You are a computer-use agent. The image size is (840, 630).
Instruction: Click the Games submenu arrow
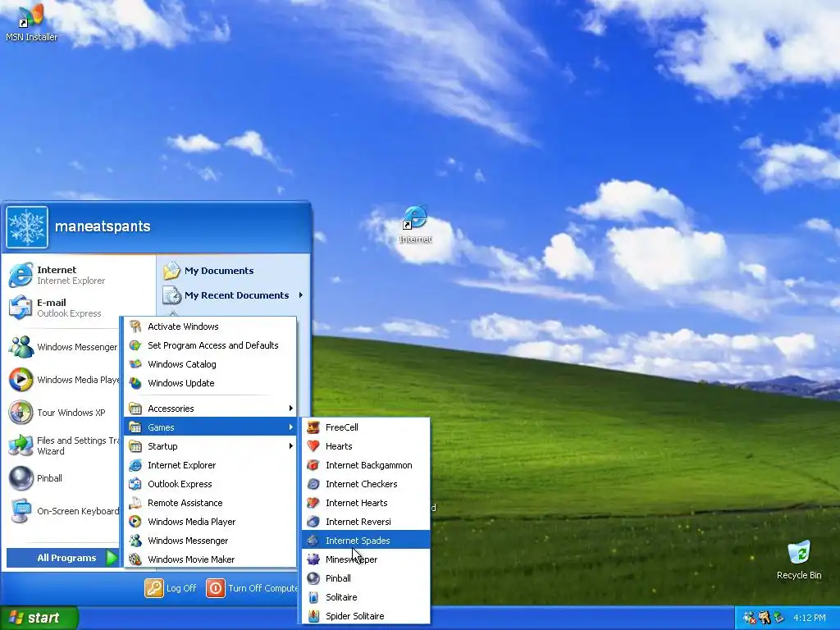click(x=291, y=427)
